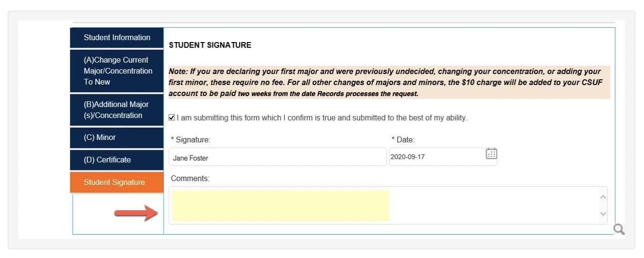Click the 'I am submitting this form' label
The image size is (644, 258).
point(322,118)
